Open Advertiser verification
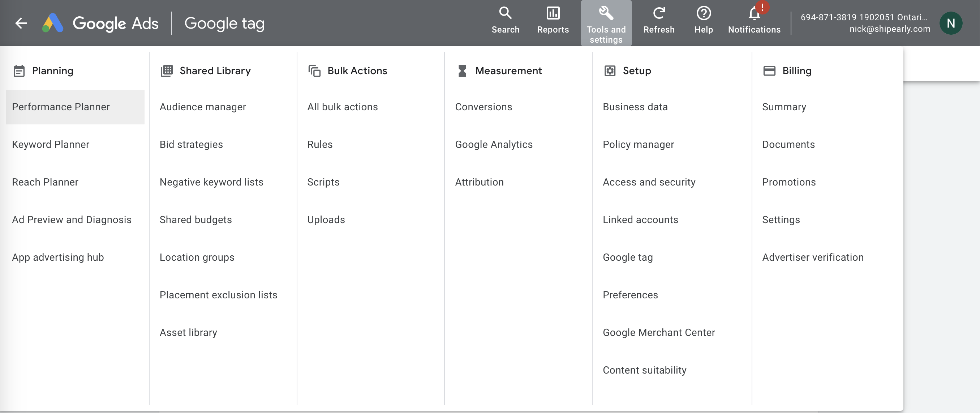The image size is (980, 413). (813, 258)
